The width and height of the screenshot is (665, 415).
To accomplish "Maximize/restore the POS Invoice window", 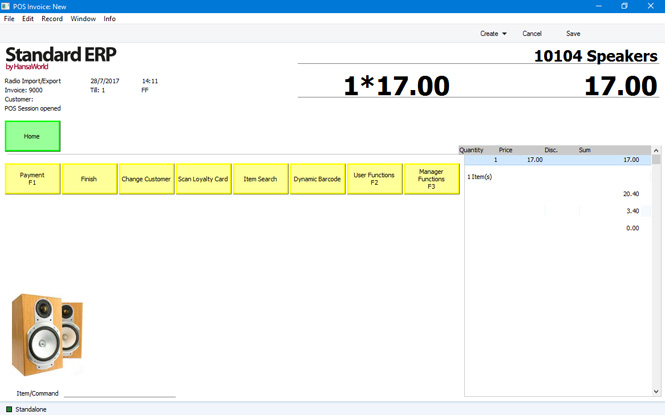I will pos(624,6).
